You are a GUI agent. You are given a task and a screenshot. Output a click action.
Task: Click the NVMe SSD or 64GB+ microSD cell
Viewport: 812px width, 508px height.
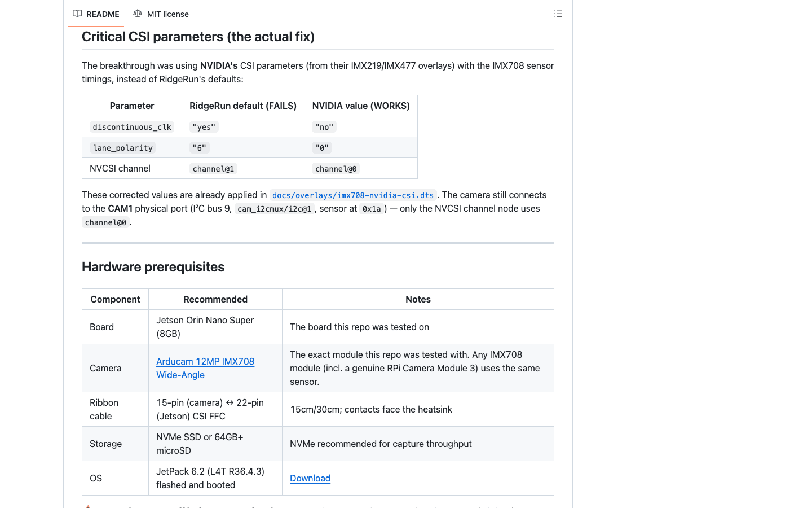(215, 444)
